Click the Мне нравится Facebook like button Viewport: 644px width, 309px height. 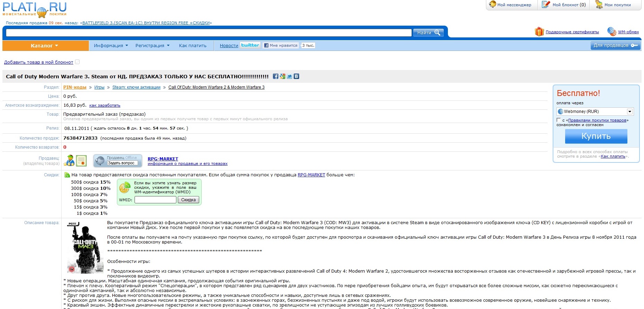point(281,45)
